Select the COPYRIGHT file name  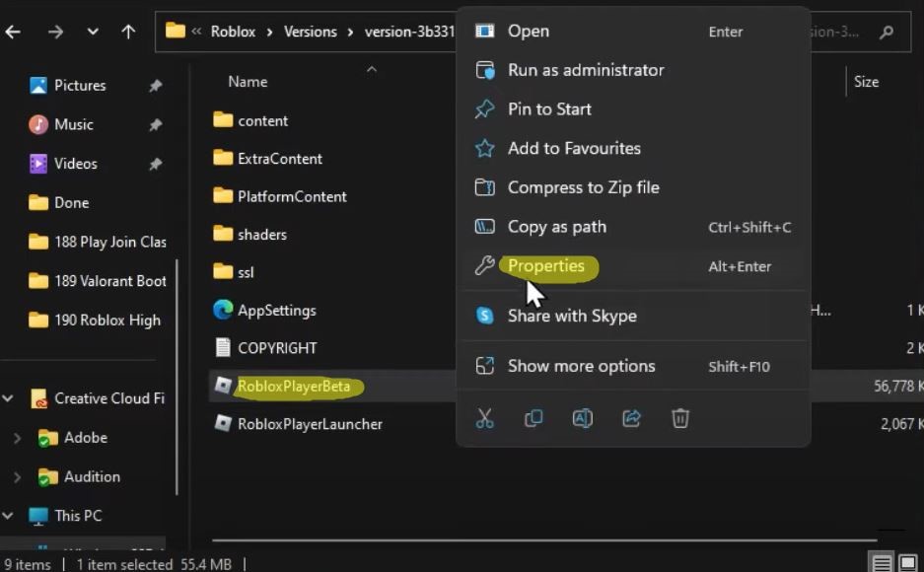pyautogui.click(x=277, y=348)
